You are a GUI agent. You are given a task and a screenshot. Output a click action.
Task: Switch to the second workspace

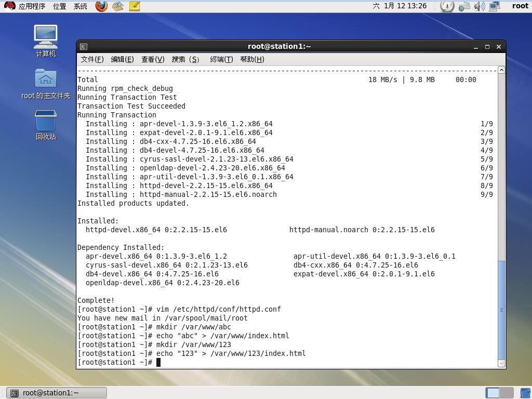[x=507, y=393]
